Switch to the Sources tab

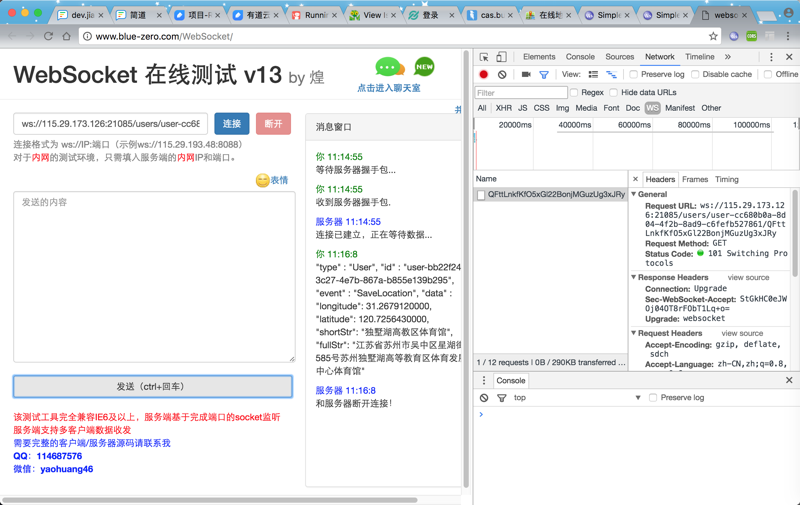(x=619, y=57)
